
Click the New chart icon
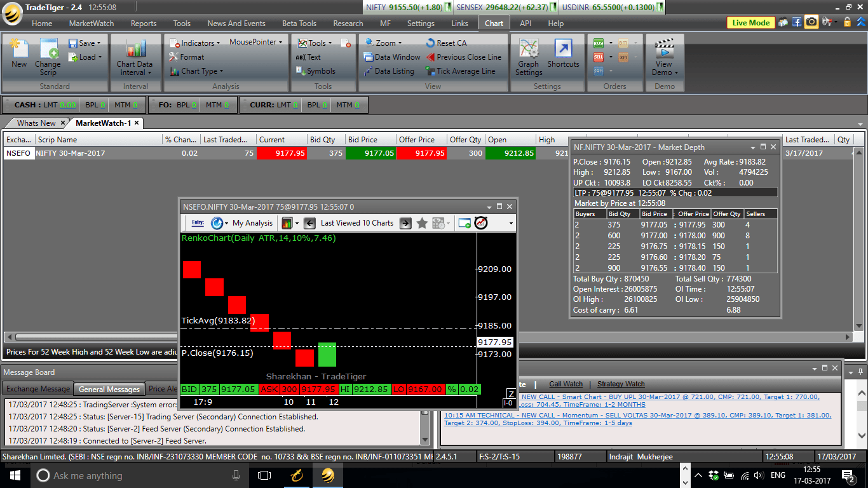(x=19, y=54)
